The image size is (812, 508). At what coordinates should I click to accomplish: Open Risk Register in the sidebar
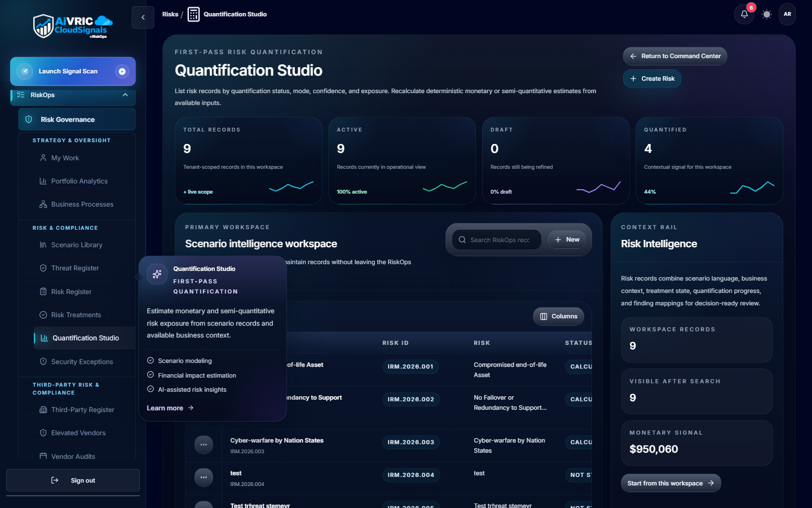pyautogui.click(x=71, y=292)
